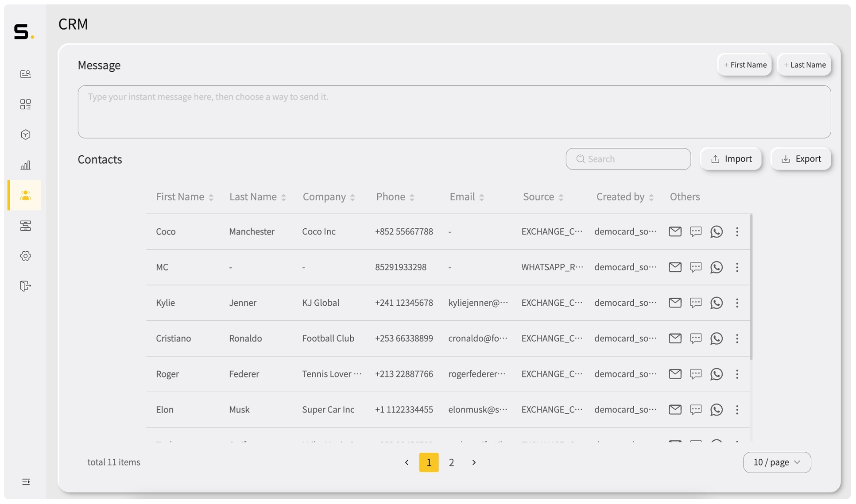Open the workflow panel icon in the sidebar
Image resolution: width=856 pixels, height=504 pixels.
[25, 226]
